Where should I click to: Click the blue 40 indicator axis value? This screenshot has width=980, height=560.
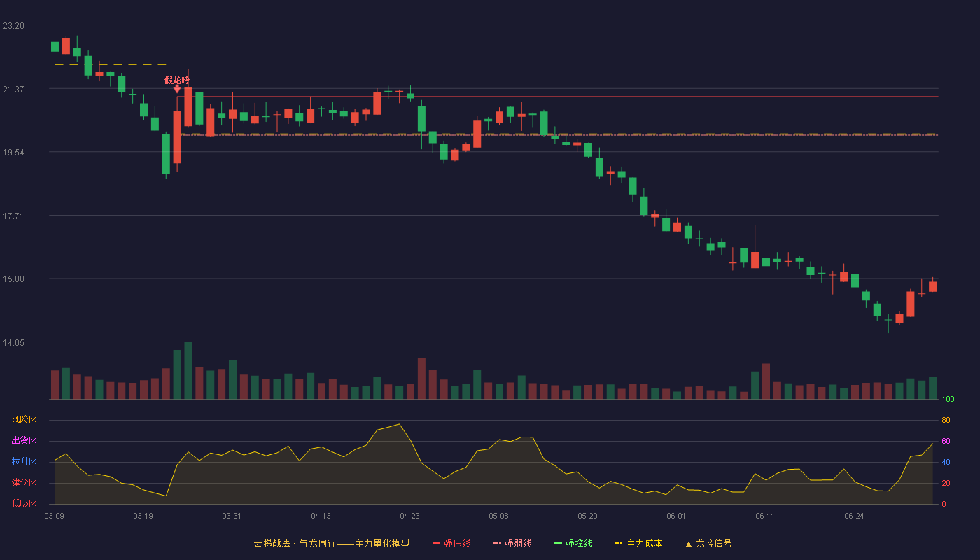pos(946,462)
